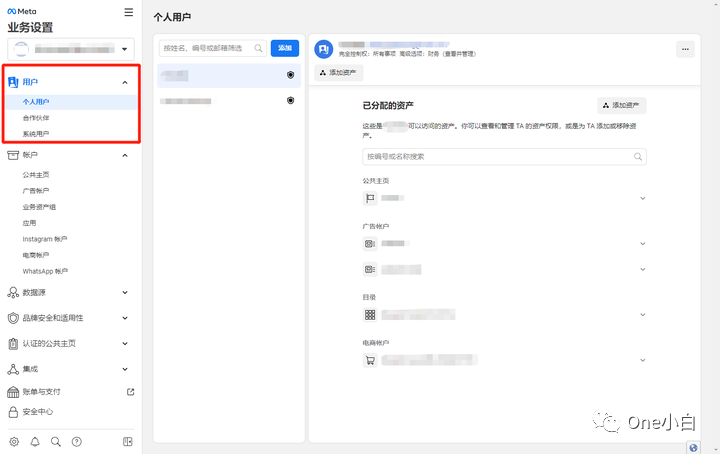Open 电商帐户 under 帐户 in the sidebar
The height and width of the screenshot is (454, 720).
pyautogui.click(x=36, y=255)
